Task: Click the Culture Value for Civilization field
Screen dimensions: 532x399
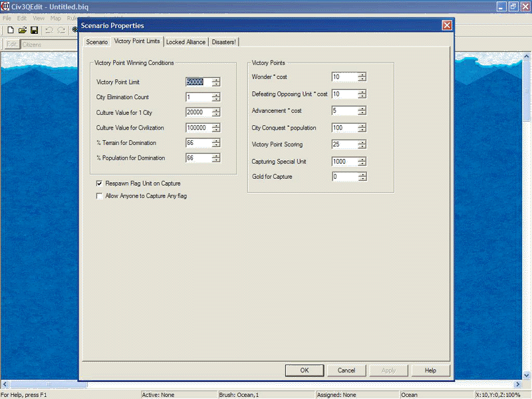Action: coord(198,128)
